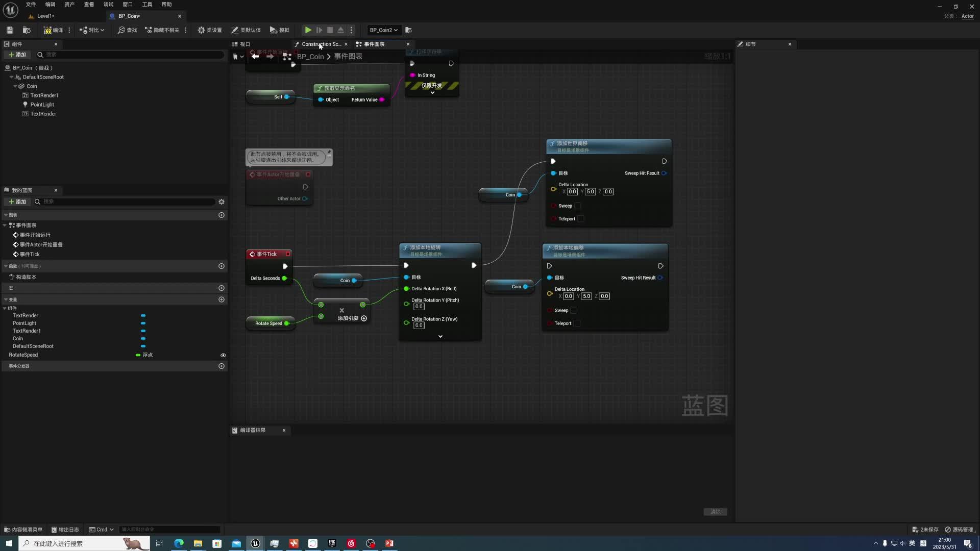Click the back navigation arrow in graph
Image resolution: width=980 pixels, height=551 pixels.
255,57
